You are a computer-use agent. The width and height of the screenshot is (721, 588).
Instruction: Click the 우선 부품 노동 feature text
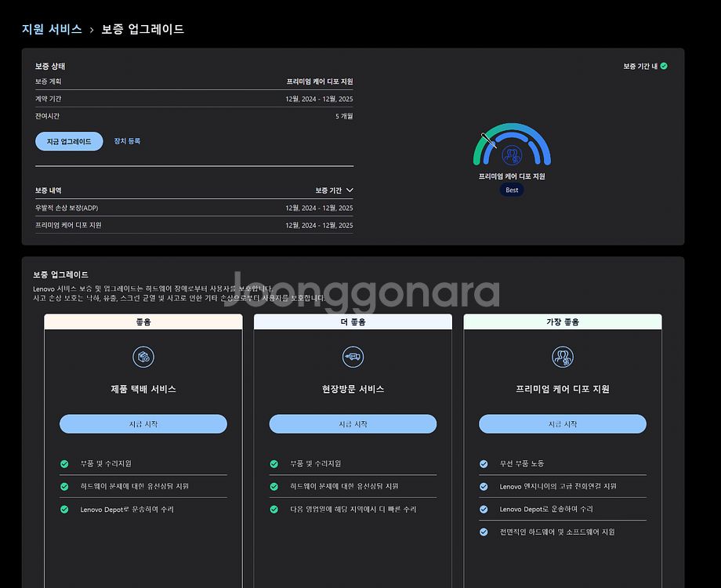522,464
